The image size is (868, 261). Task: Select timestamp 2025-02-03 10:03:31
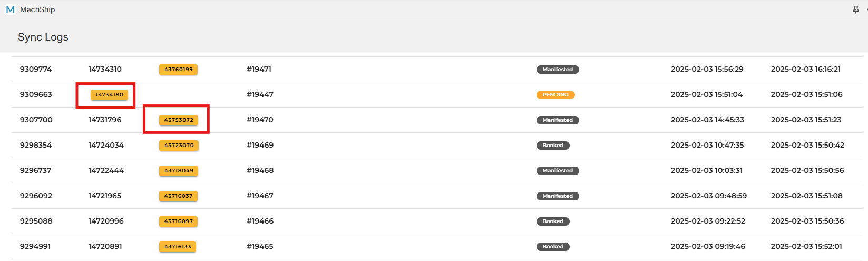[707, 170]
